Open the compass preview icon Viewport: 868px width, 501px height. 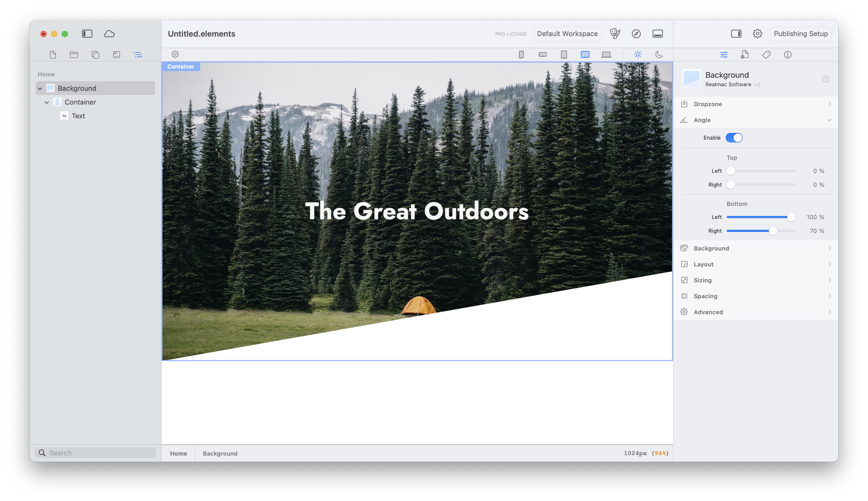point(636,34)
